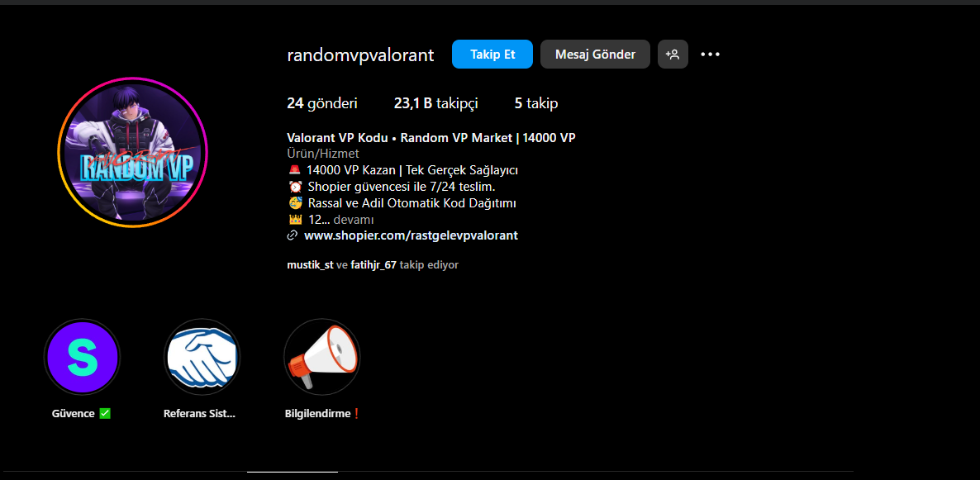This screenshot has height=480, width=980.
Task: Click the Takip Et follow button
Action: (x=492, y=55)
